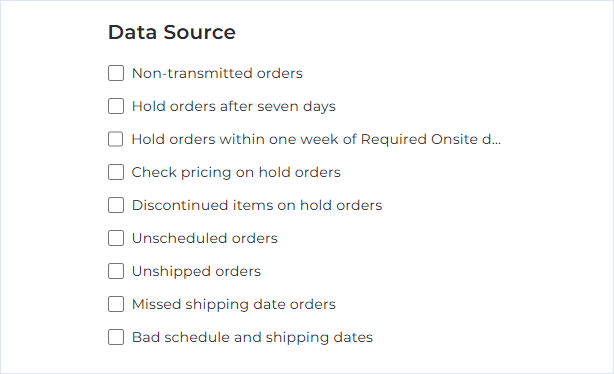614x374 pixels.
Task: Click the Discontinued items on hold orders label
Action: pos(257,205)
